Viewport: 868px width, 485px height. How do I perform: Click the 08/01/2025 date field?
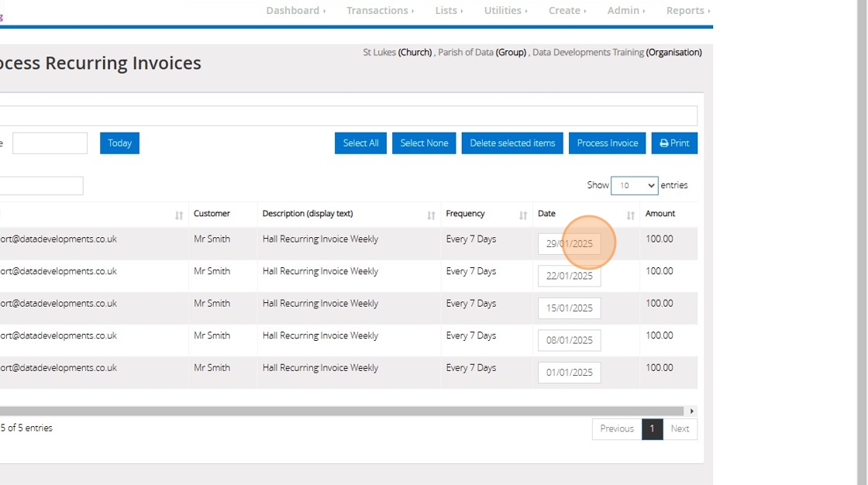pyautogui.click(x=569, y=340)
